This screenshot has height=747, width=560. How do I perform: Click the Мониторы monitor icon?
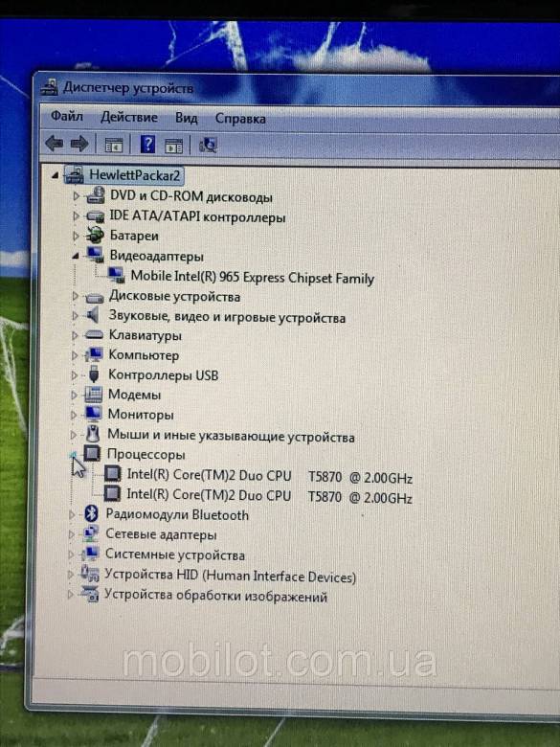coord(93,414)
